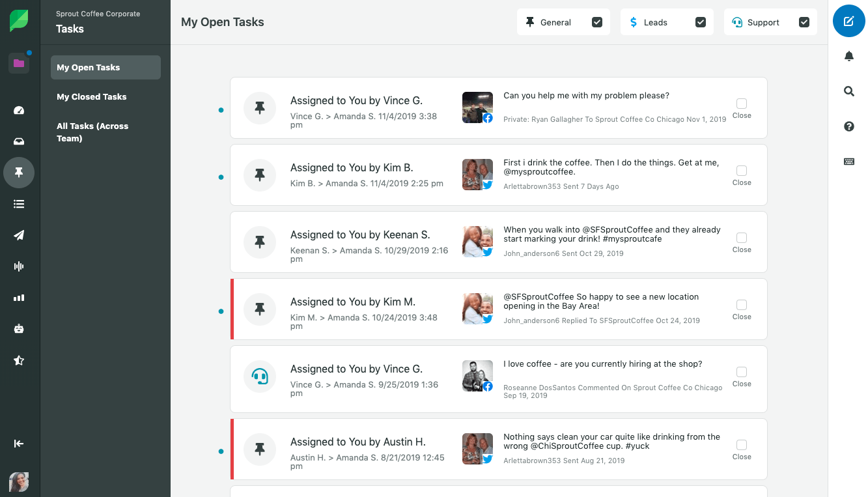Select My Closed Tasks menu item

point(105,96)
